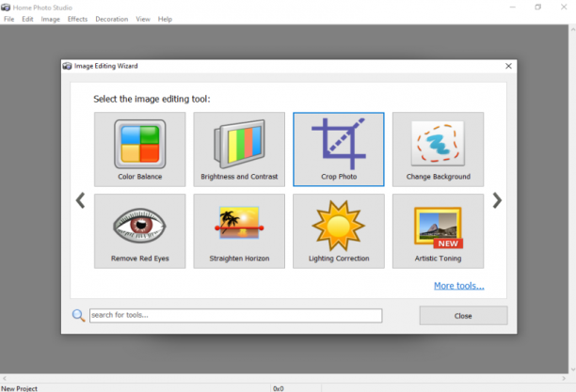Viewport: 576px width, 392px height.
Task: Click the Home Photo Studio app icon
Action: click(x=6, y=8)
